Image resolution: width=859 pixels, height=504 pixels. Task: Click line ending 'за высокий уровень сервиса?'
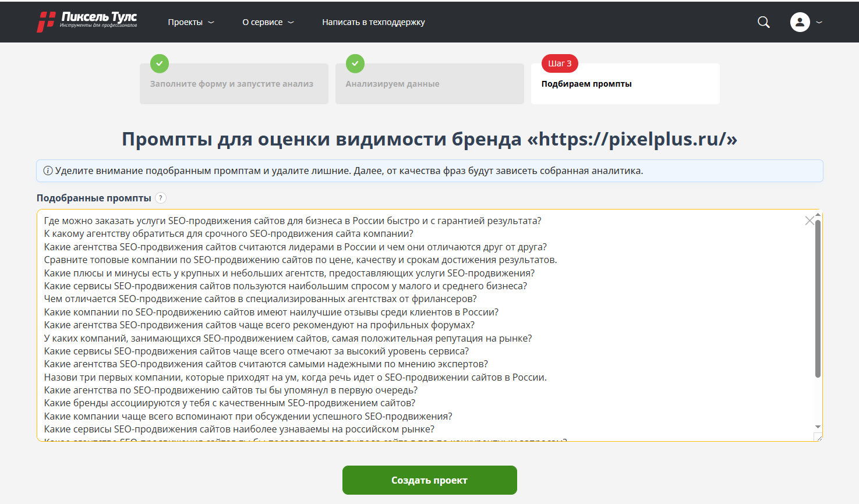coord(256,351)
